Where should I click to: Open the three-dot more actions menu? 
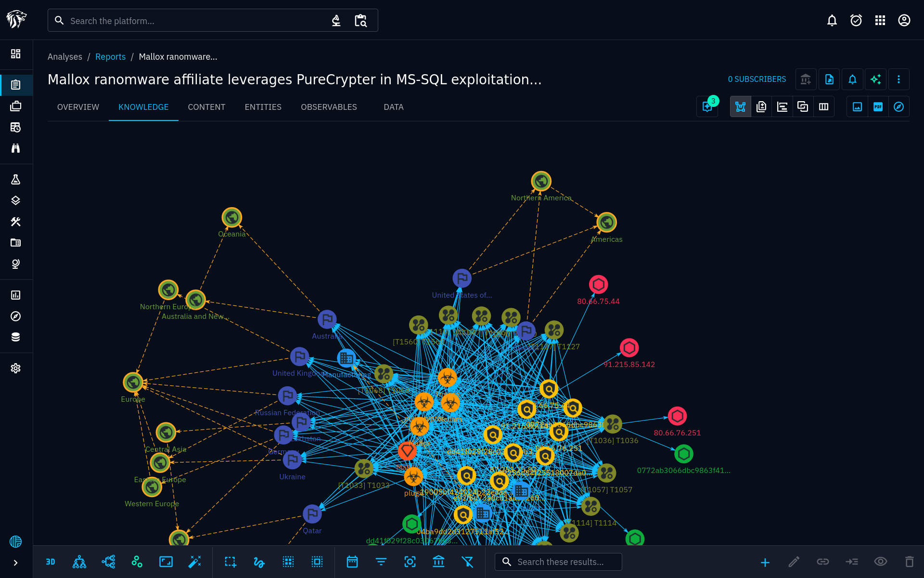[898, 79]
